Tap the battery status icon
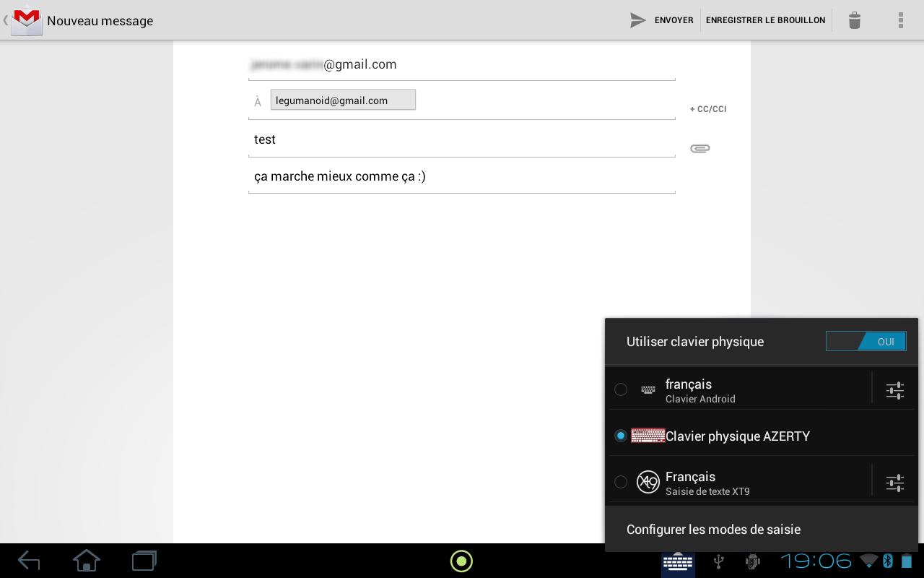 [907, 561]
